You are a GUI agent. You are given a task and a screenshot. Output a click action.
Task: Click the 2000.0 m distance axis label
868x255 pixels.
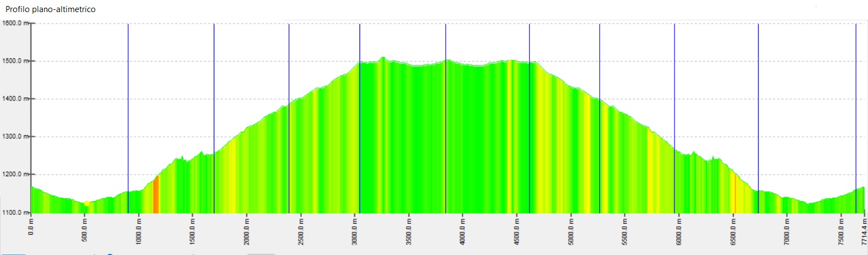tap(247, 230)
